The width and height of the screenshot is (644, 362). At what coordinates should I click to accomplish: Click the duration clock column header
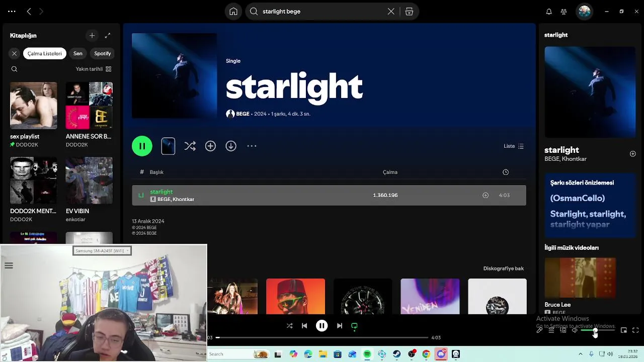(x=506, y=172)
